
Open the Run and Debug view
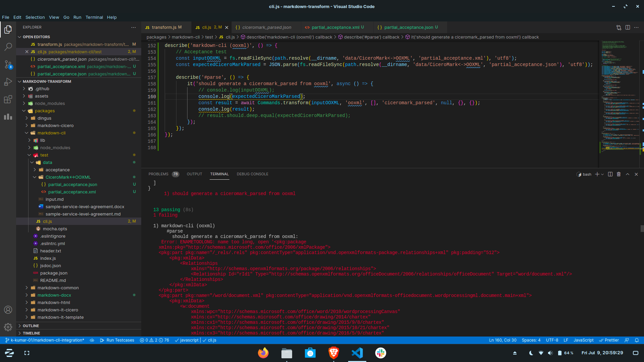tap(8, 82)
